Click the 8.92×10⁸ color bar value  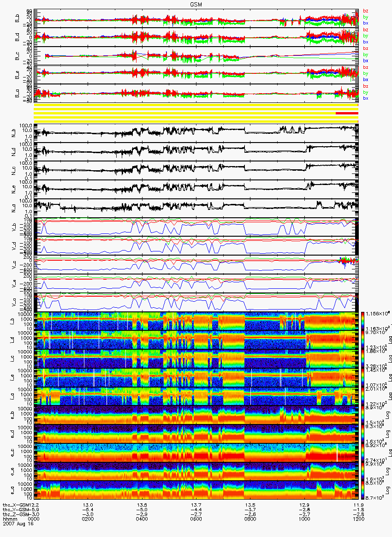pos(377,446)
